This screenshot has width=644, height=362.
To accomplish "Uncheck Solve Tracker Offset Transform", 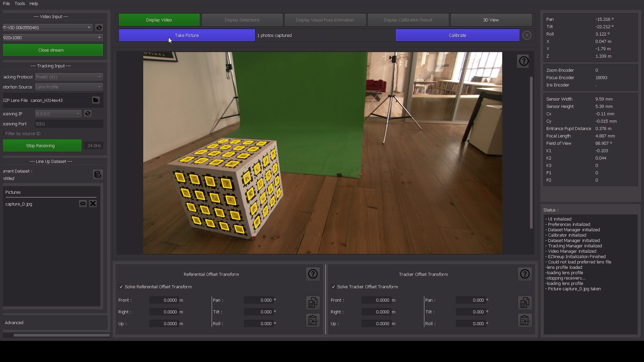I will [x=333, y=287].
